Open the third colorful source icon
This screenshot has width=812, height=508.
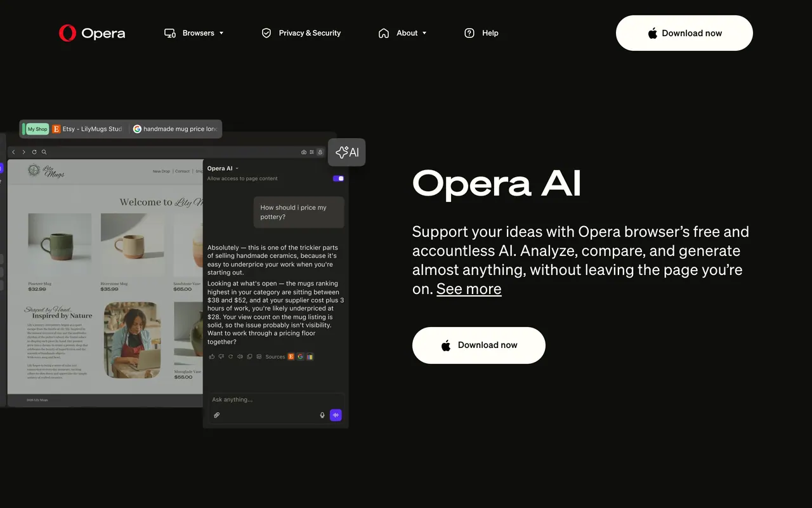pos(310,357)
